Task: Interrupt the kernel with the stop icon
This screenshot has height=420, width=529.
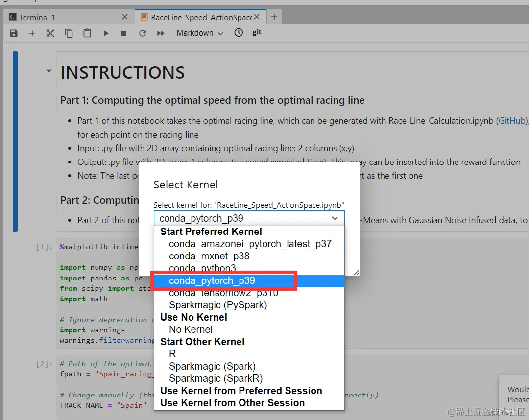Action: click(x=124, y=33)
